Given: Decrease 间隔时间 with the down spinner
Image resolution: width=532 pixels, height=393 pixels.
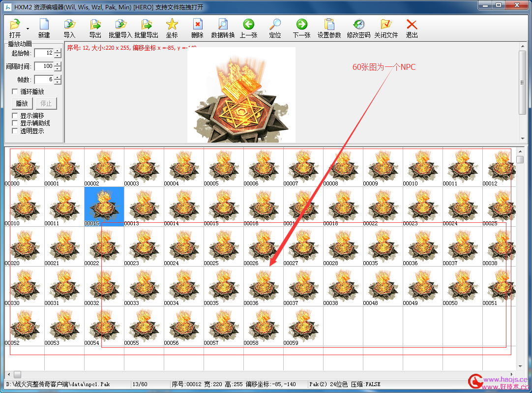Looking at the screenshot, I should 58,68.
